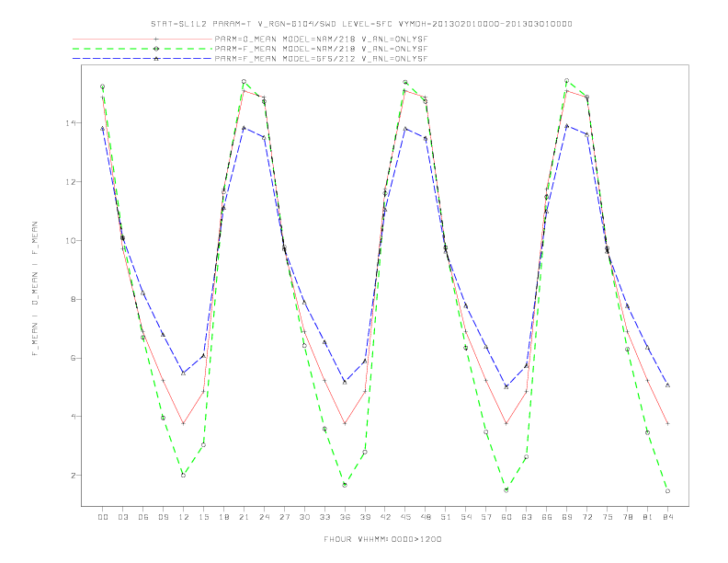This screenshot has height=563, width=728.
Task: Click x-axis tick label 78
Action: [627, 517]
